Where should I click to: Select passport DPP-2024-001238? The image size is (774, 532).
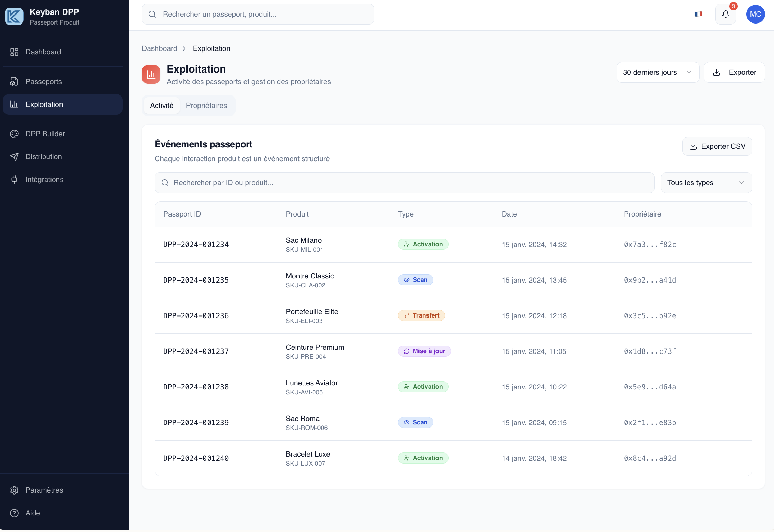point(196,387)
